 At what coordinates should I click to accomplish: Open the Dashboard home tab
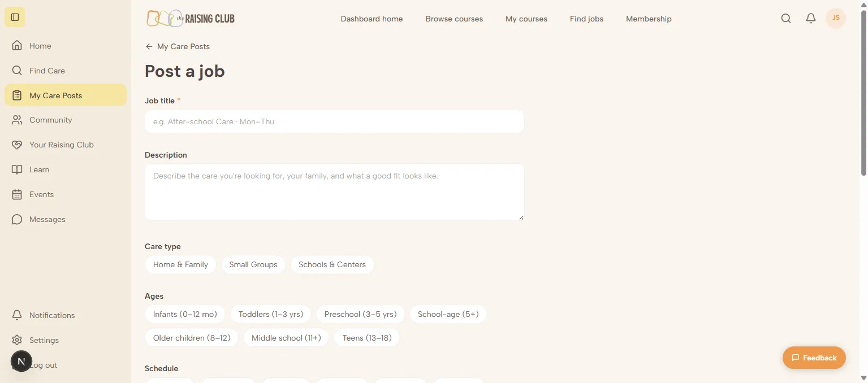tap(372, 19)
